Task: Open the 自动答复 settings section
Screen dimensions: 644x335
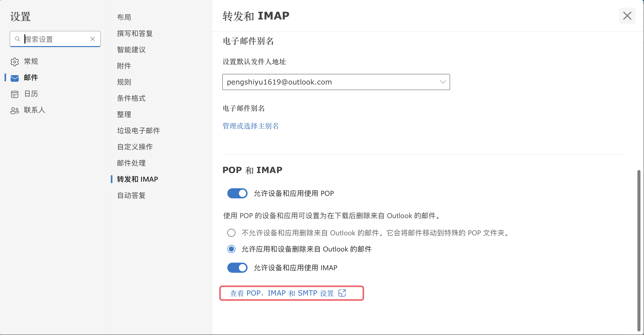Action: pyautogui.click(x=131, y=195)
